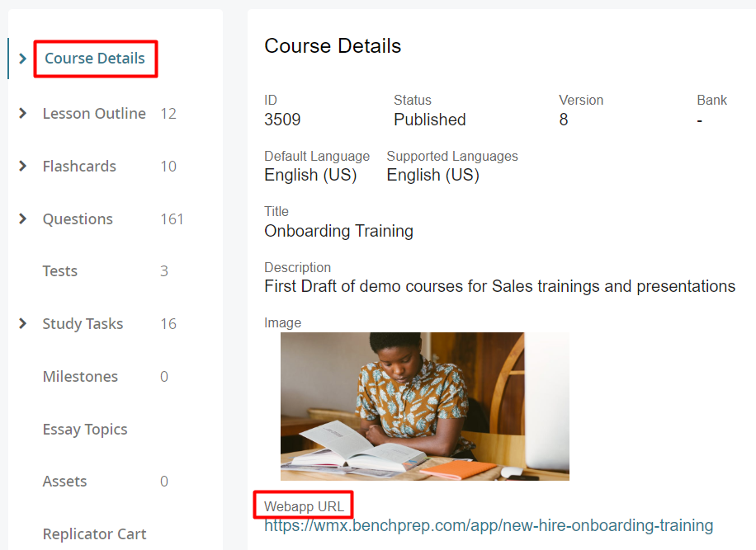Click the chevron icon next to Study Tasks
The image size is (756, 550).
click(x=22, y=323)
